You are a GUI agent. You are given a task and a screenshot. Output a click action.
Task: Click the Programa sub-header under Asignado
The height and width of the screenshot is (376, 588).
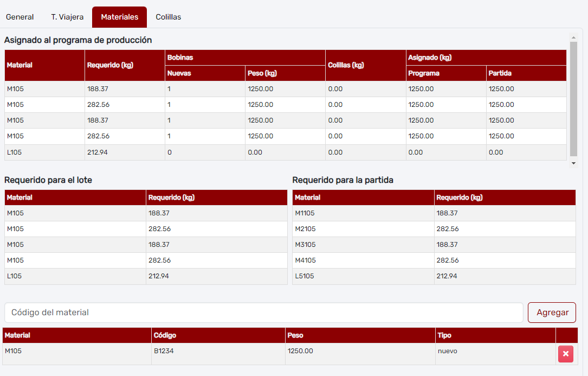[424, 73]
